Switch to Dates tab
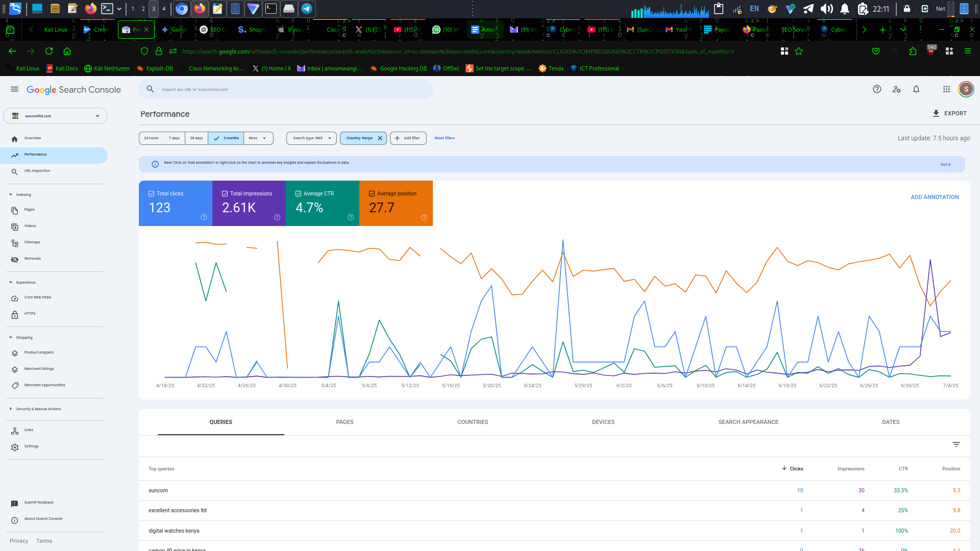 point(891,422)
